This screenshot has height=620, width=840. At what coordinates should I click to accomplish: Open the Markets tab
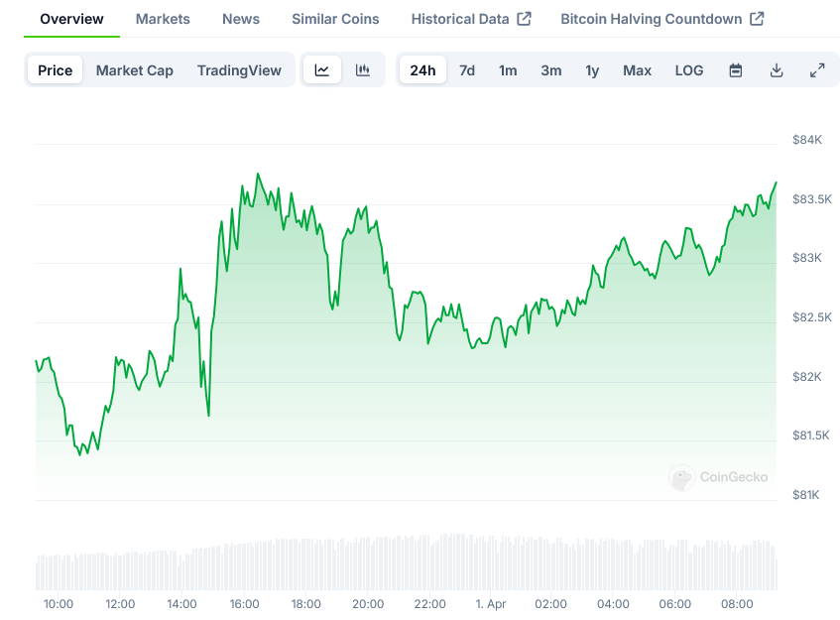pos(163,19)
